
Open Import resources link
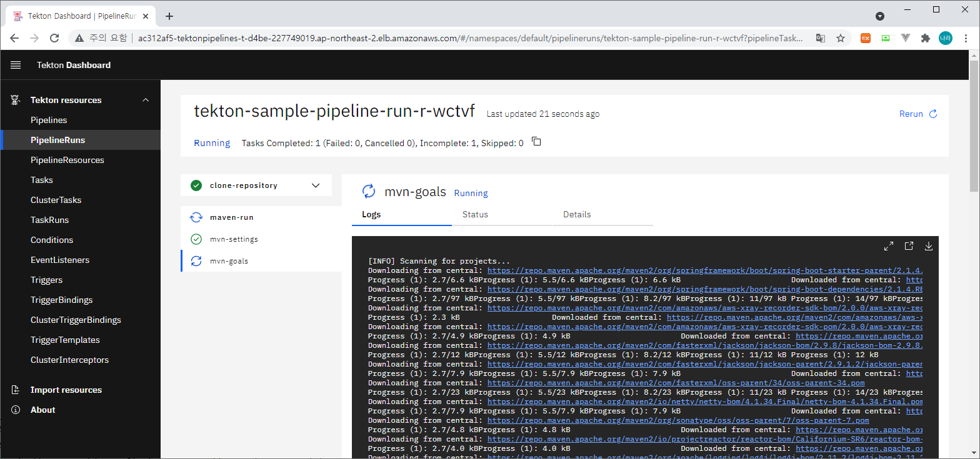click(x=66, y=390)
